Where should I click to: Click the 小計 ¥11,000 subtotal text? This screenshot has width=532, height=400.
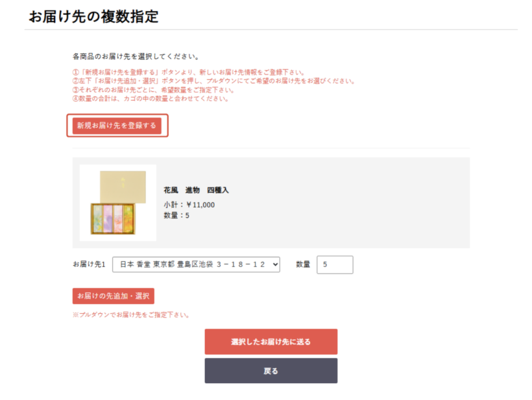(x=189, y=205)
